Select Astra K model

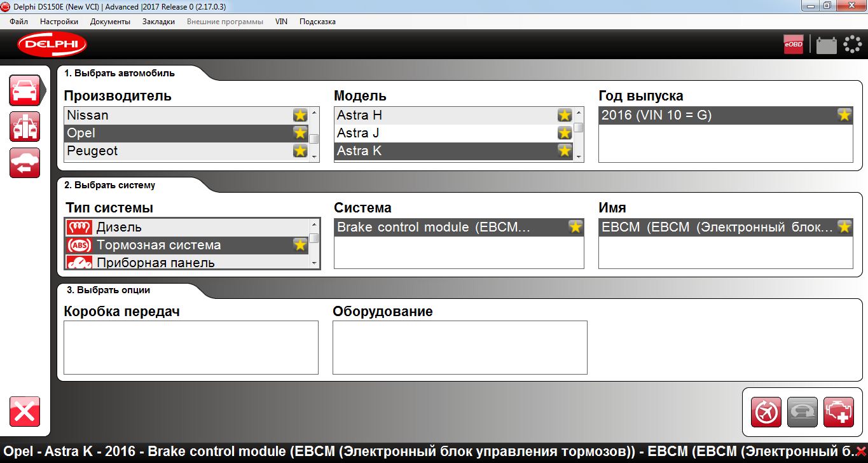coord(454,151)
